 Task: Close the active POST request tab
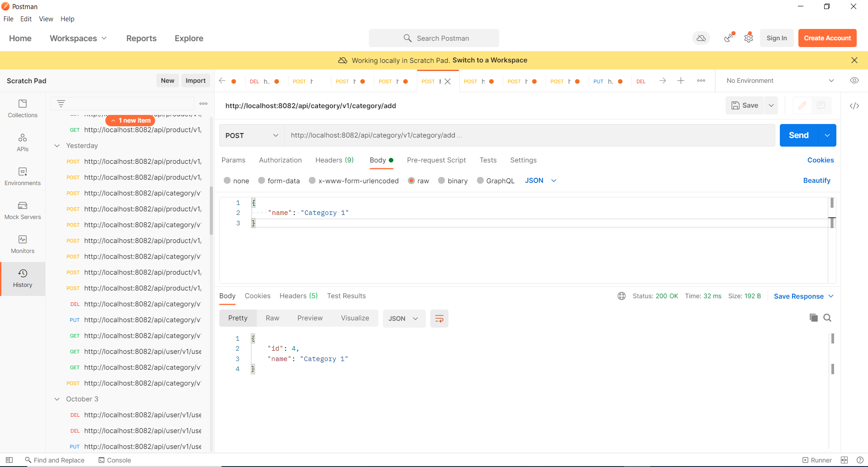tap(448, 81)
